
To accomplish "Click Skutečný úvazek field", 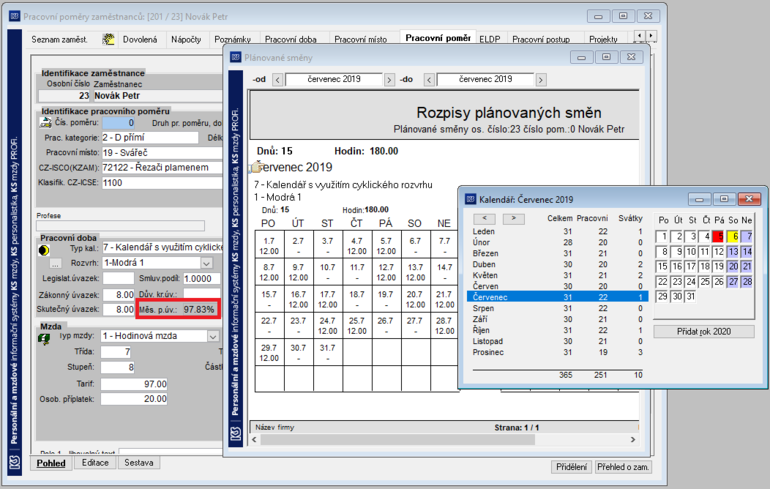I will click(x=118, y=309).
